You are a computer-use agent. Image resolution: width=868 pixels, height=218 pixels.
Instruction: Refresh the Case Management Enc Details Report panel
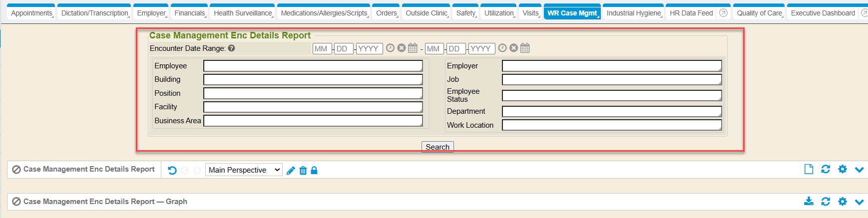click(x=826, y=169)
